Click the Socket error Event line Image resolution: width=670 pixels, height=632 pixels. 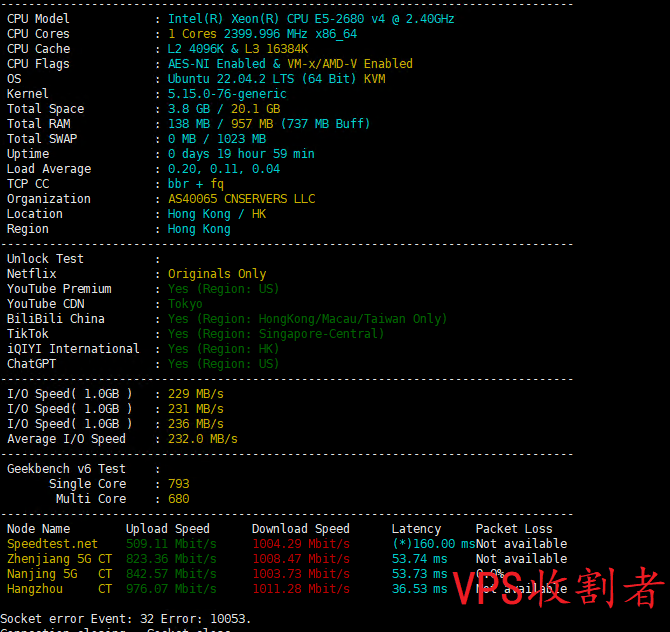126,619
